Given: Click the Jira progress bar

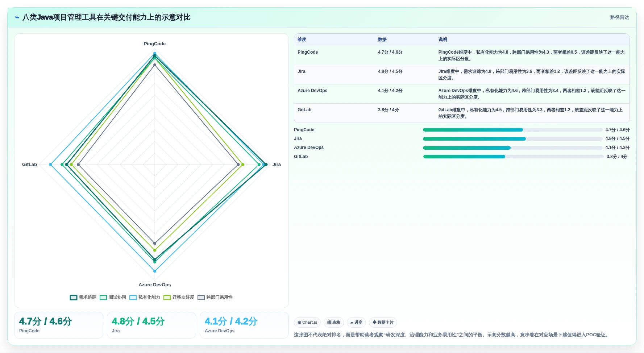Looking at the screenshot, I should point(512,139).
